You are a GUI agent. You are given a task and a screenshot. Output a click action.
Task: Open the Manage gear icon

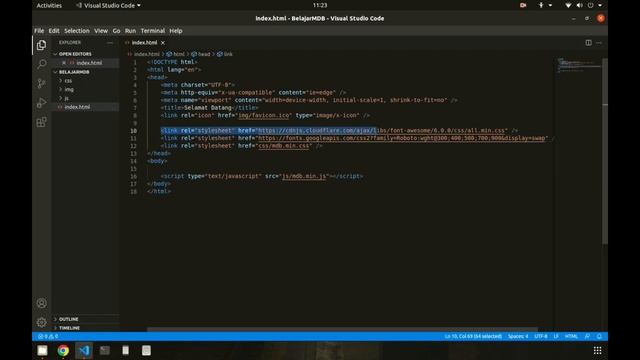pyautogui.click(x=41, y=322)
